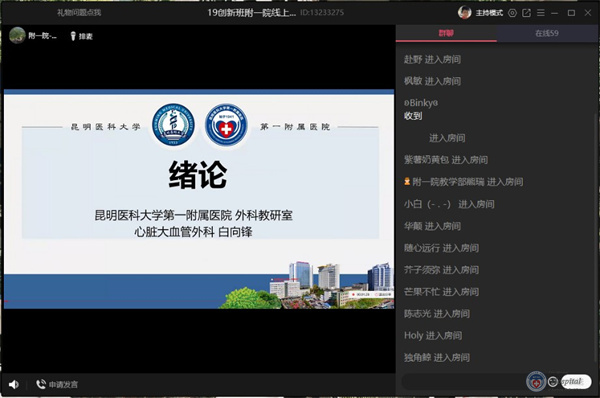The height and width of the screenshot is (398, 600).
Task: Click 主持模式 host mode label
Action: 489,13
